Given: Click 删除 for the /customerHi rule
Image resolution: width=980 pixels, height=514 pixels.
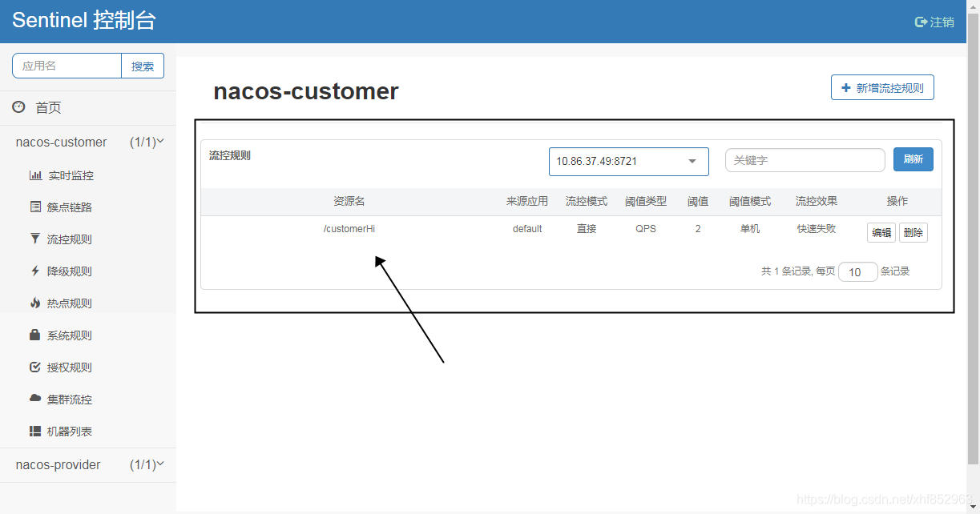Looking at the screenshot, I should pos(913,233).
